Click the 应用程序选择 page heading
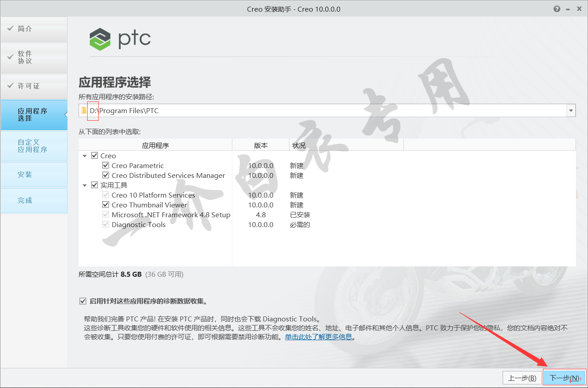This screenshot has height=388, width=588. pos(115,82)
